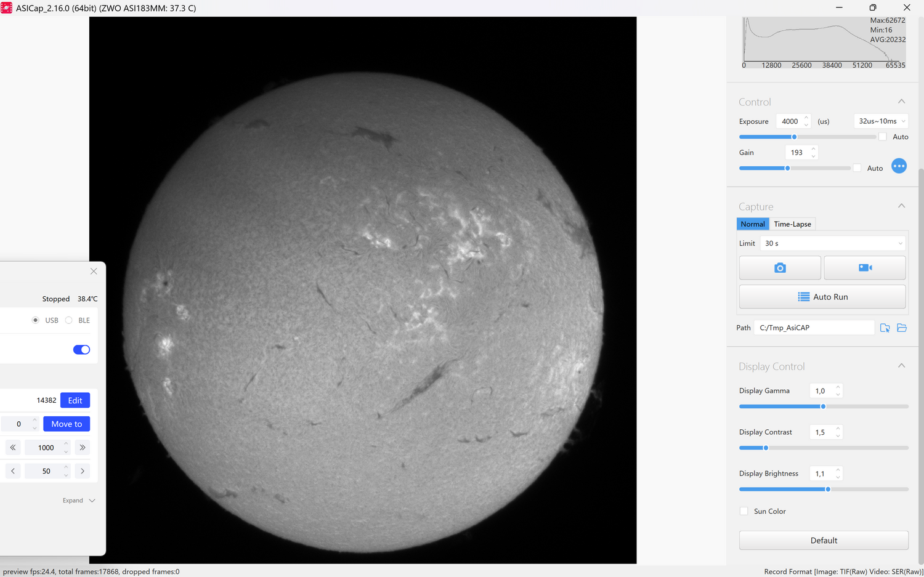The height and width of the screenshot is (577, 924).
Task: Click the focuser position value 14382
Action: coord(46,400)
